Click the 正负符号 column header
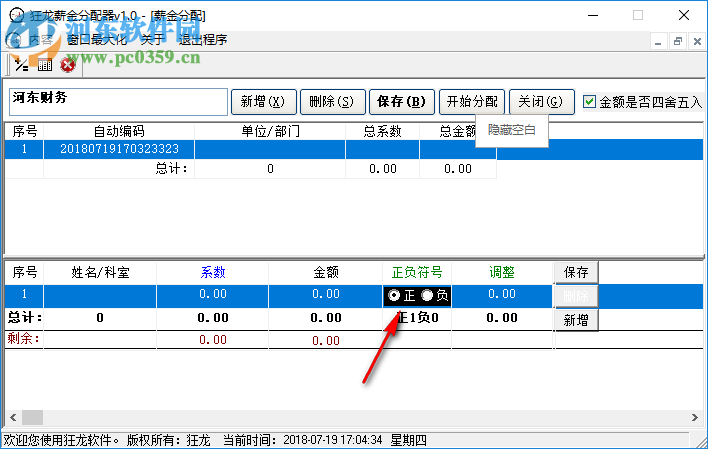Image resolution: width=708 pixels, height=449 pixels. point(417,272)
